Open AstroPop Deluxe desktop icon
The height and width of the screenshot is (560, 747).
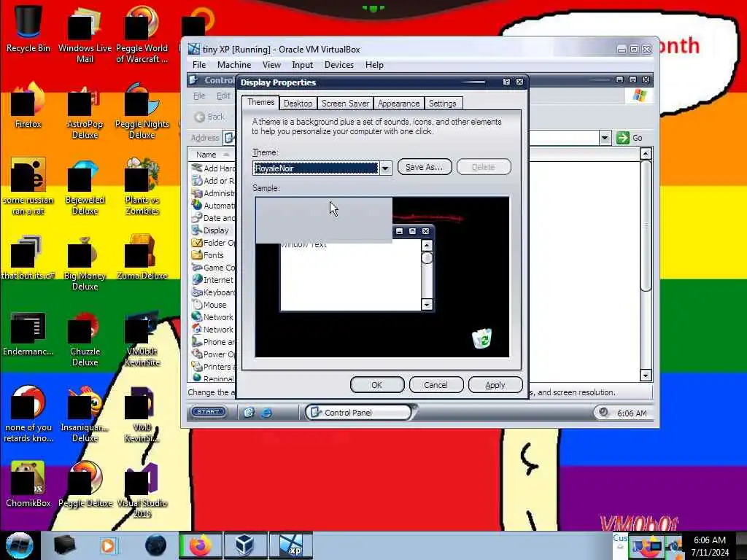85,111
